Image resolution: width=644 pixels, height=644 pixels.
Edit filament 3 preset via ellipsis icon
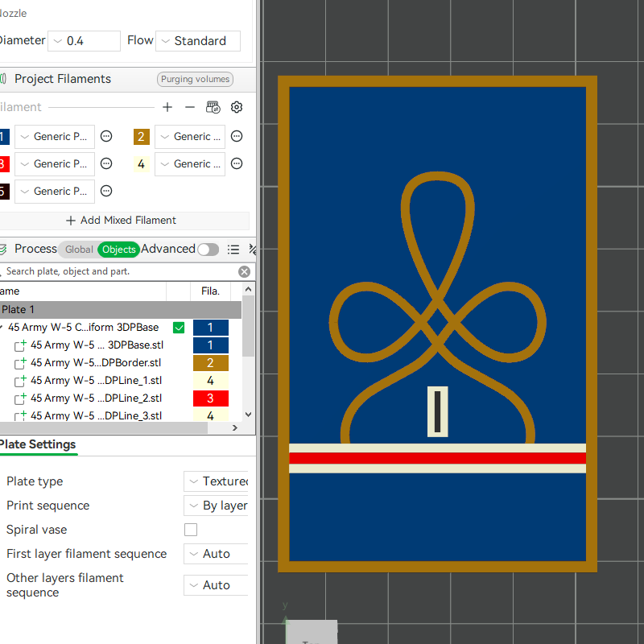point(106,164)
